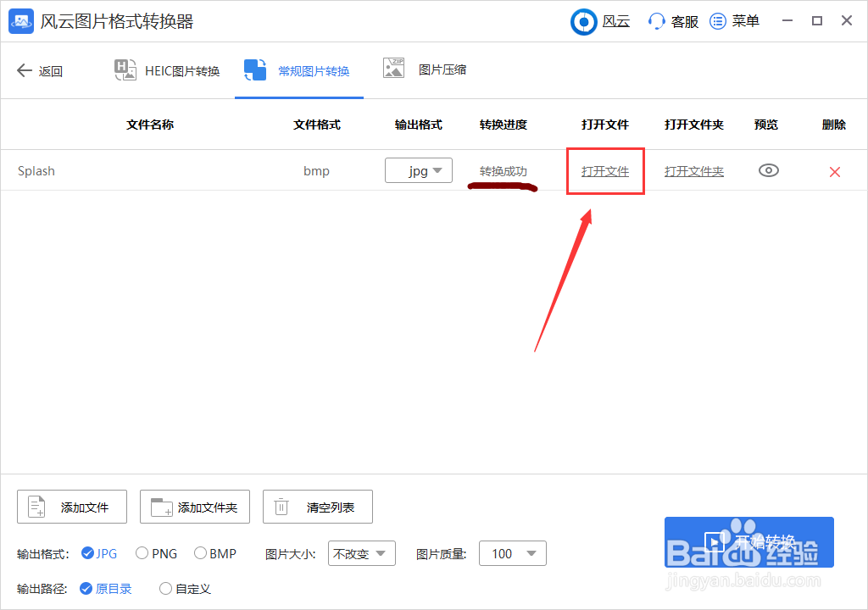Select the BMP output format radio button
Image resolution: width=868 pixels, height=610 pixels.
pos(200,553)
